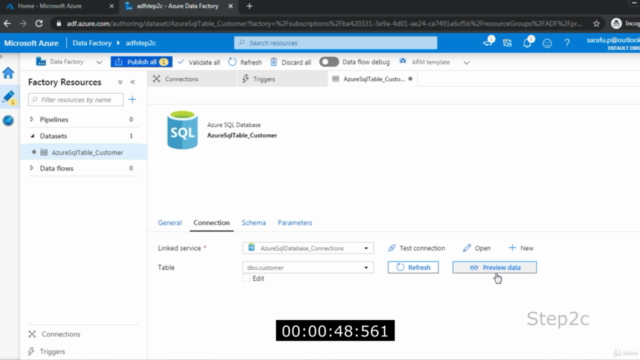Collapse the Datasets tree node

click(32, 136)
